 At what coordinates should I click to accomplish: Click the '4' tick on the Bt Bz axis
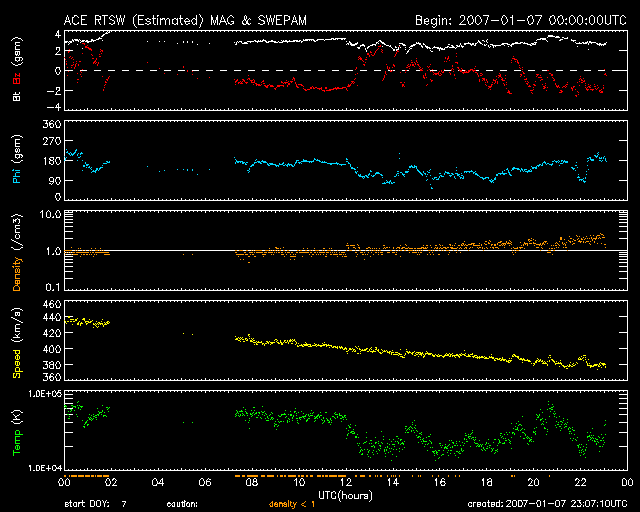click(x=58, y=33)
